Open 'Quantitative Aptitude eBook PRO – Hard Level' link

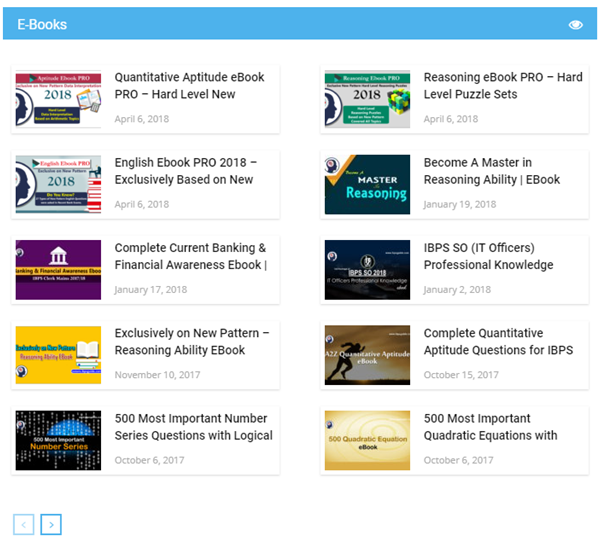(x=189, y=86)
